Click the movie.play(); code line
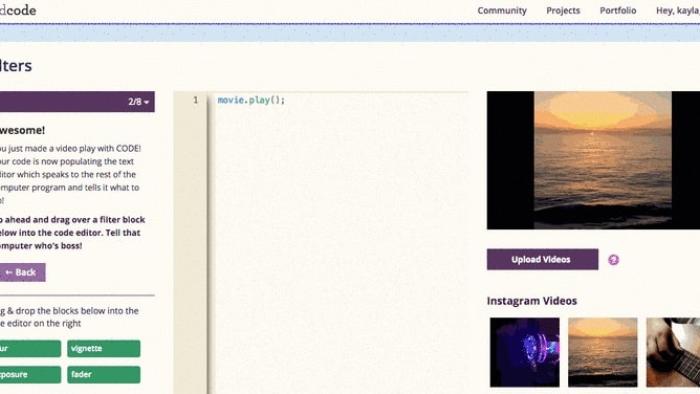The height and width of the screenshot is (394, 700). 251,100
